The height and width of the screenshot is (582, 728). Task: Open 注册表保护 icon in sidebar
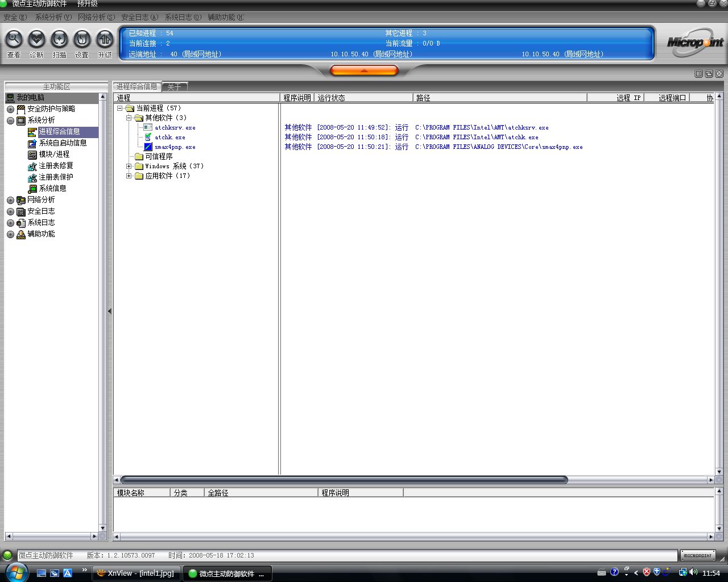pos(32,177)
